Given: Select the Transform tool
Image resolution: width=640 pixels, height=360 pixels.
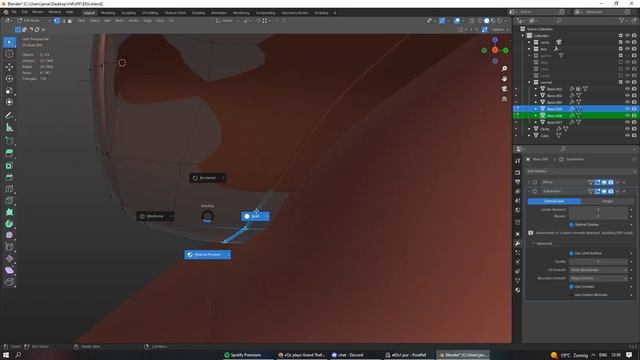Looking at the screenshot, I should click(x=9, y=102).
